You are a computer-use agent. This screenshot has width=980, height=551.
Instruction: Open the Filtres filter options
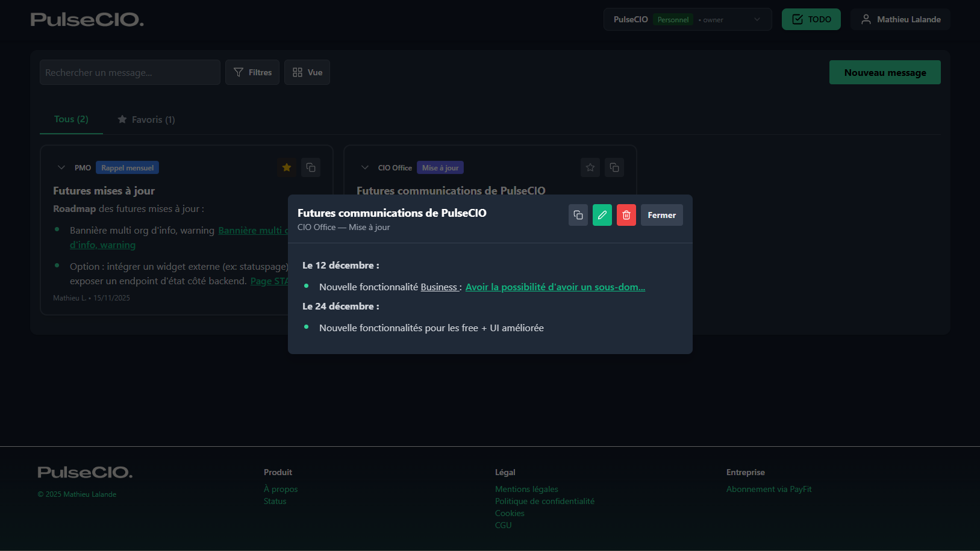252,72
